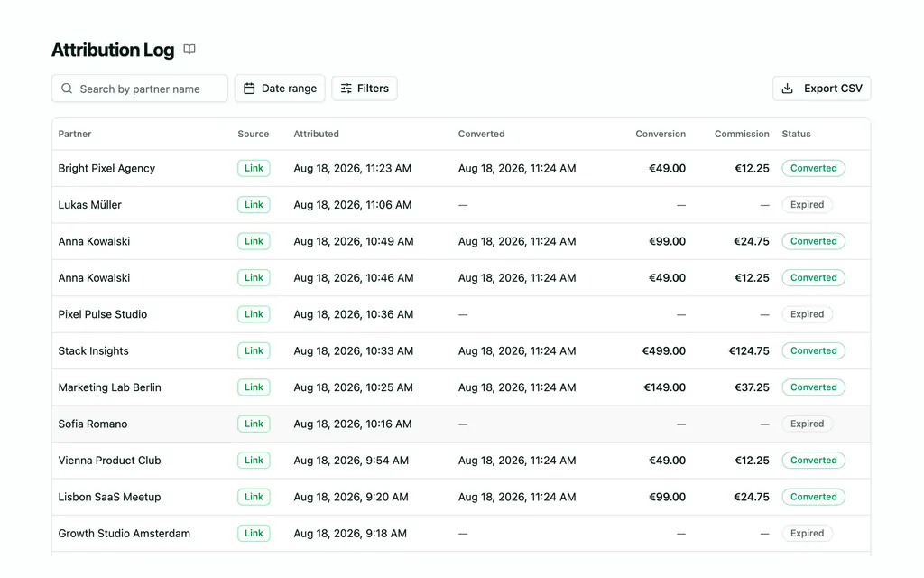Open the Filters menu
The height and width of the screenshot is (578, 924).
pos(365,89)
